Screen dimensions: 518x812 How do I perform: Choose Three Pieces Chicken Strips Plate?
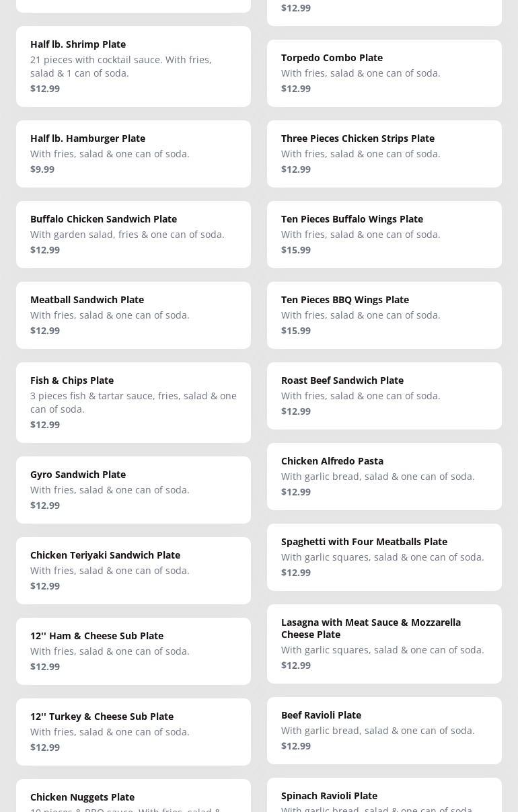pyautogui.click(x=384, y=153)
